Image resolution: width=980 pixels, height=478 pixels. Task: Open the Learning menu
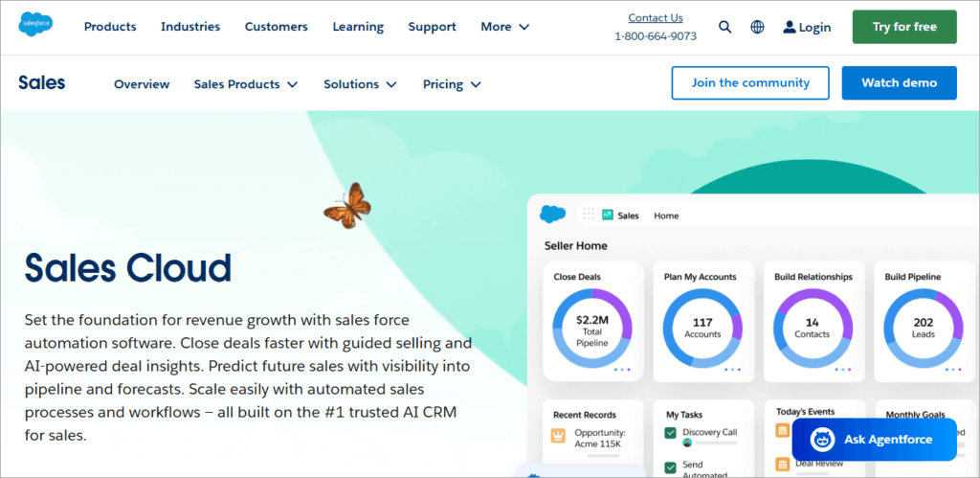358,27
